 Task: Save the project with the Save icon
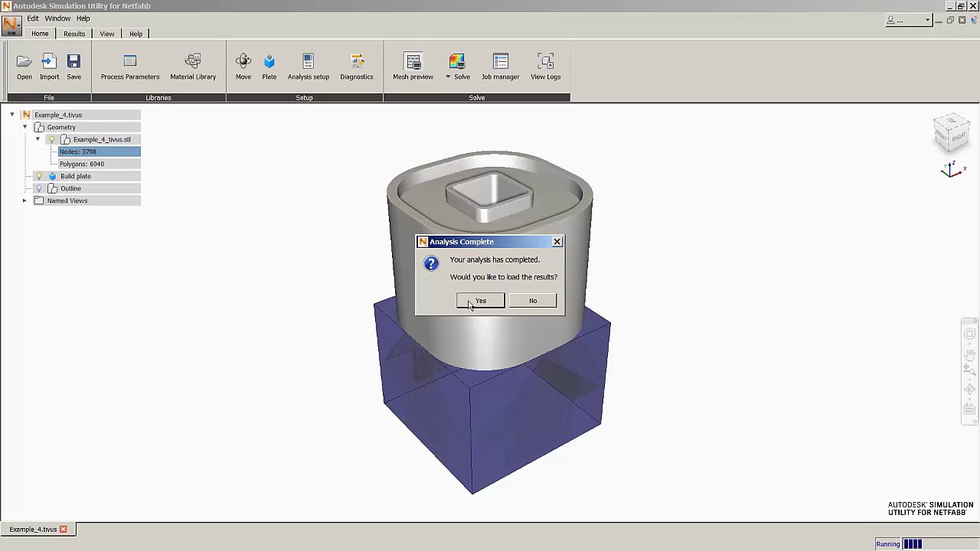[73, 61]
